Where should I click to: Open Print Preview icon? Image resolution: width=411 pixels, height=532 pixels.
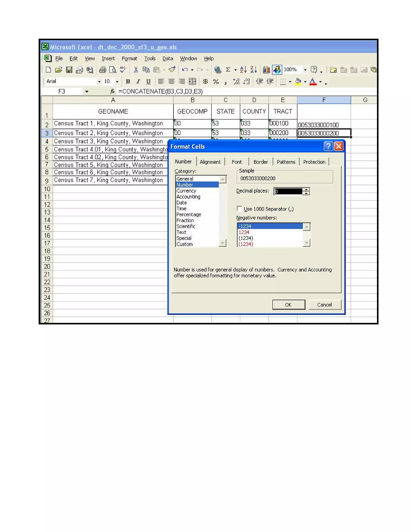(x=113, y=70)
